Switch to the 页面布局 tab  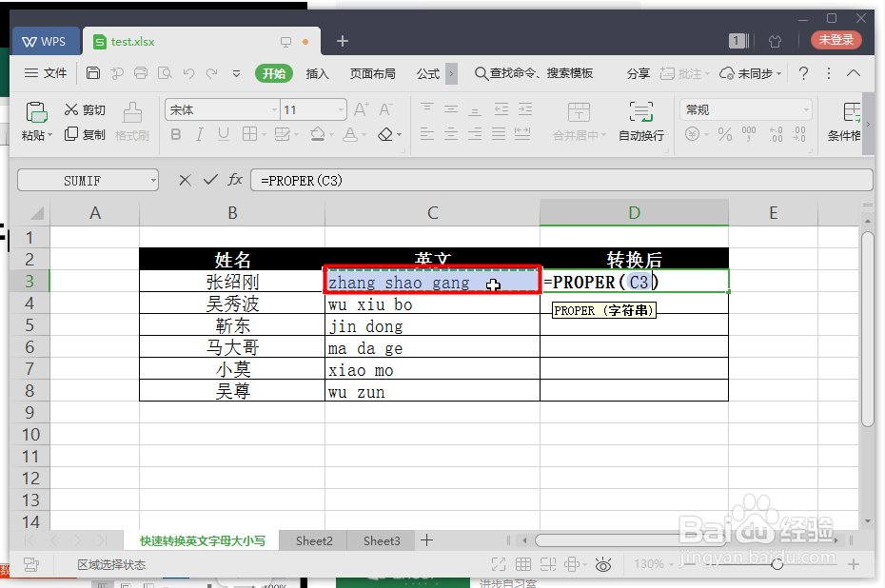(372, 73)
